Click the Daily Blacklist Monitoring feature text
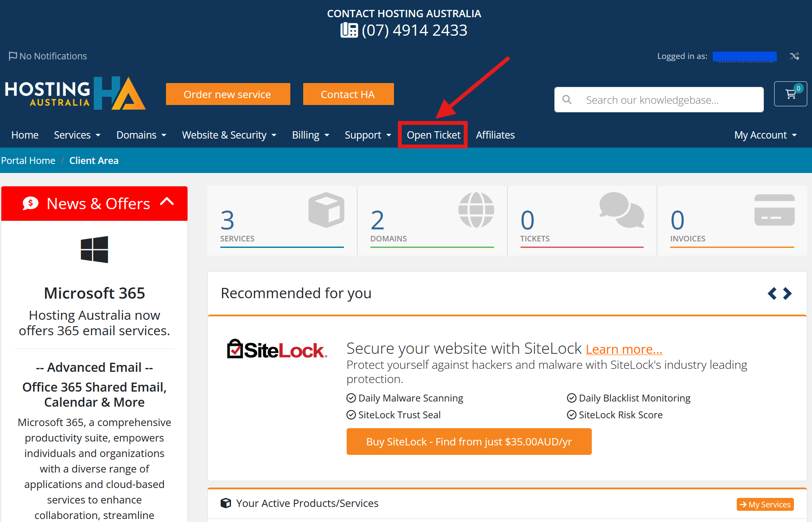Screen dimensions: 812x522 tap(635, 398)
